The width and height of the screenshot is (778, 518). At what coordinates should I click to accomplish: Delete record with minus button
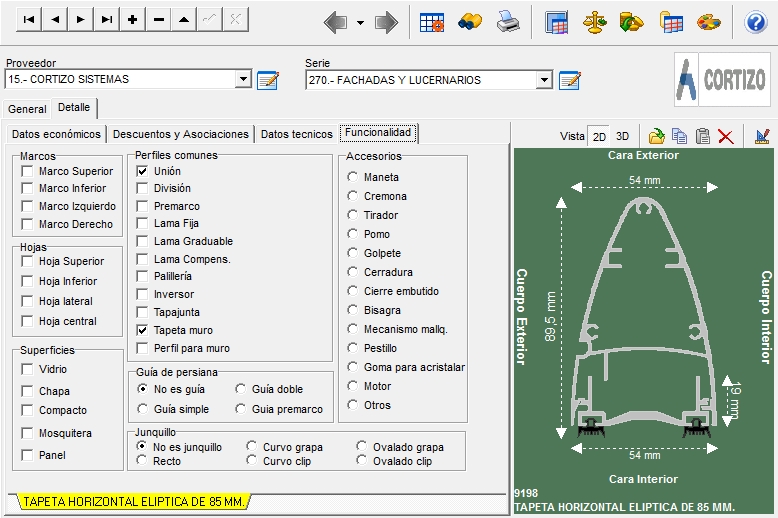tap(158, 20)
